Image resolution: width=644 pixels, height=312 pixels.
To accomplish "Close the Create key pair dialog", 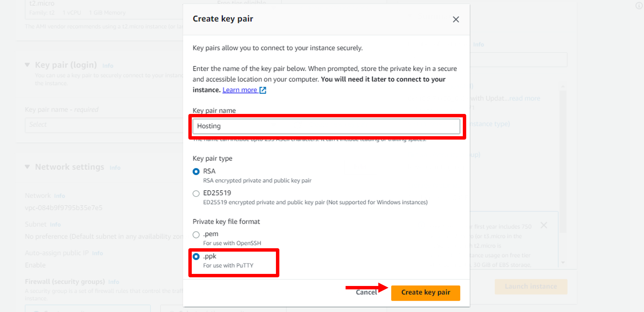I will click(x=456, y=20).
